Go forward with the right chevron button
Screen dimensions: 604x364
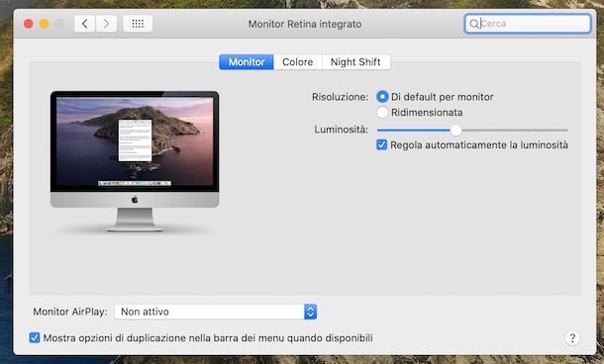[106, 24]
